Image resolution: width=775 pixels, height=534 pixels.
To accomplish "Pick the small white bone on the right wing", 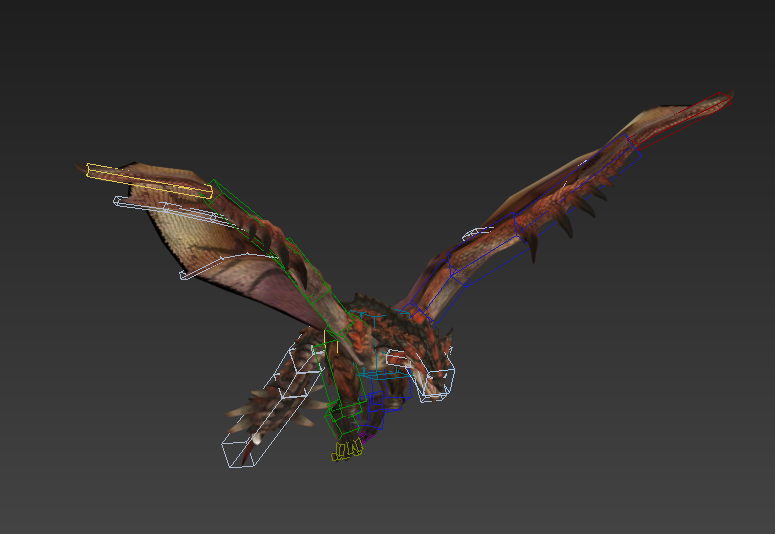I will pos(478,233).
